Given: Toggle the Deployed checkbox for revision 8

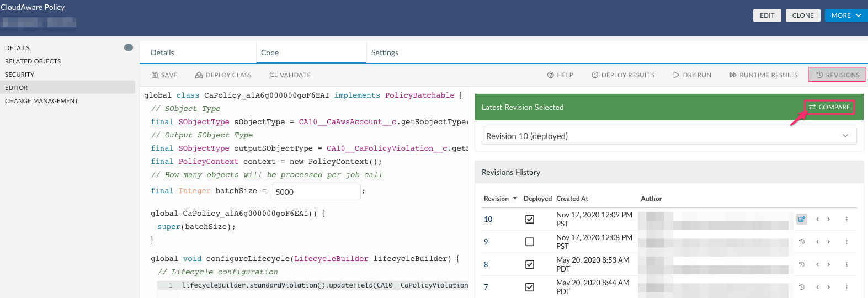Looking at the screenshot, I should 530,264.
